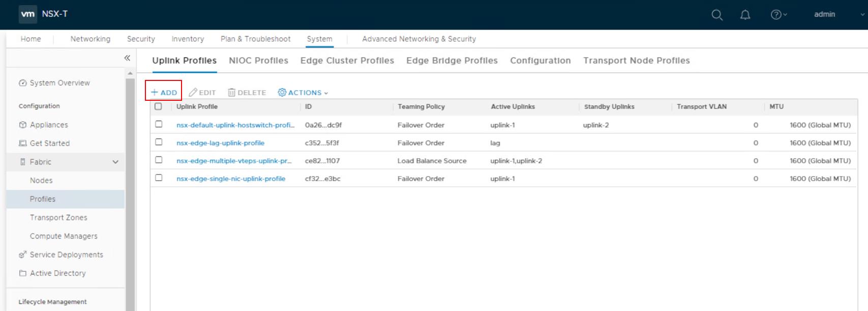868x311 pixels.
Task: Click the Active Uplinks column header
Action: [513, 106]
